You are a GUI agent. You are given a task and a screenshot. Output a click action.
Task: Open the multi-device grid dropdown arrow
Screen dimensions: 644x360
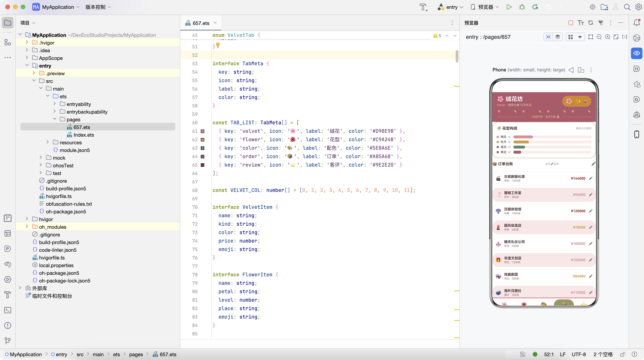click(580, 37)
